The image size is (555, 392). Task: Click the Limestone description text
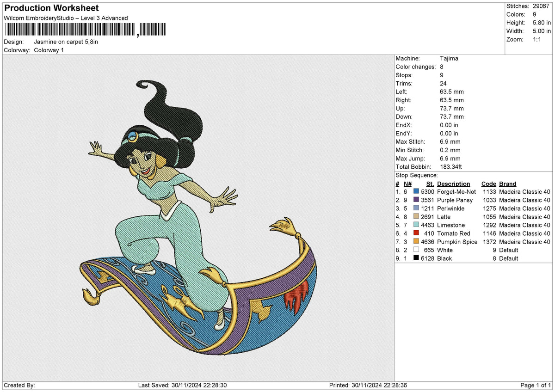[x=451, y=225]
